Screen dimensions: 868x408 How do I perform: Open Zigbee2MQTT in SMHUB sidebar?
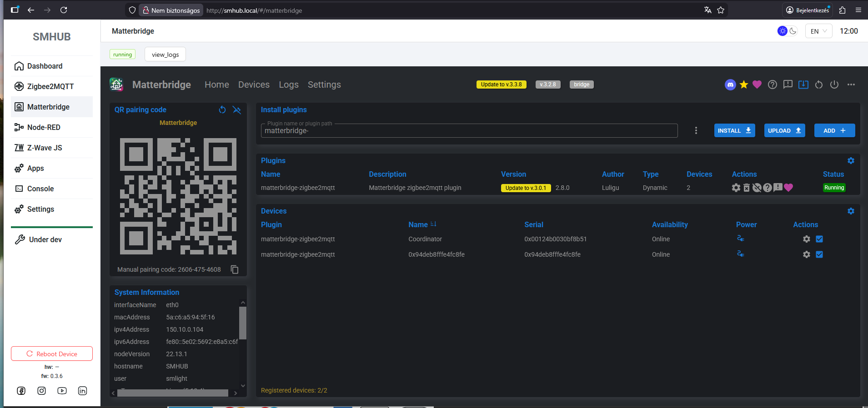pyautogui.click(x=52, y=86)
